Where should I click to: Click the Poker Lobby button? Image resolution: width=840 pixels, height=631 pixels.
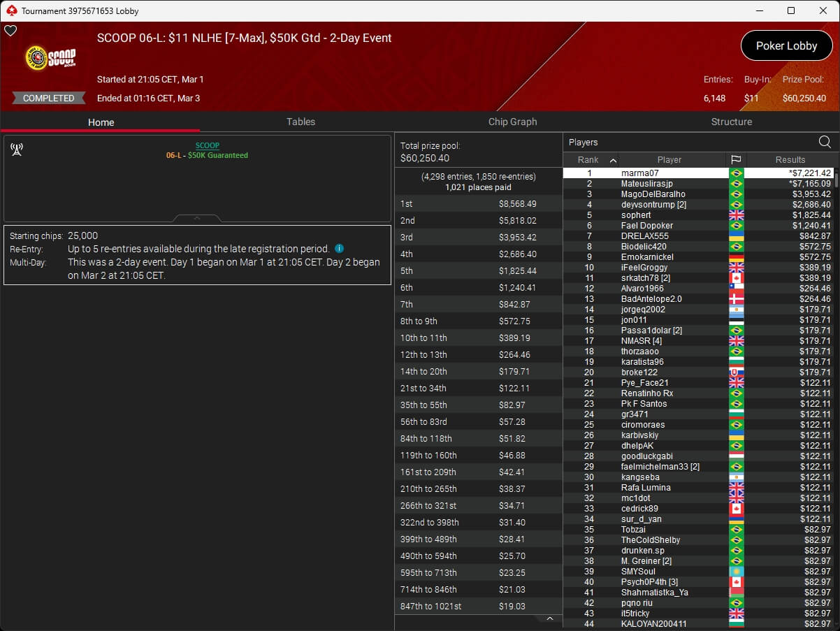(x=786, y=46)
